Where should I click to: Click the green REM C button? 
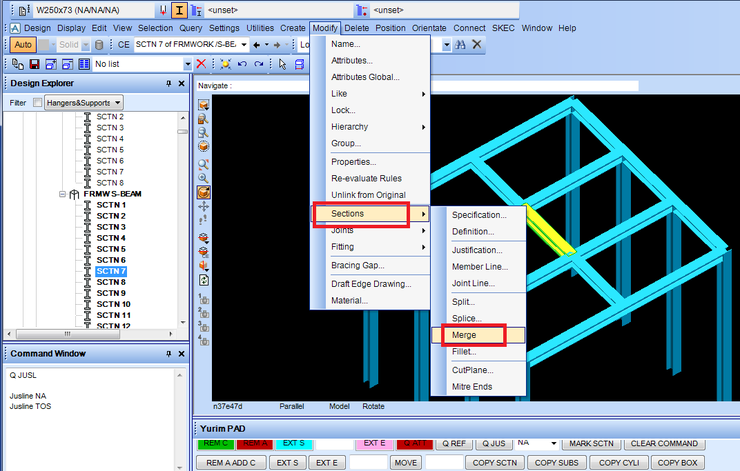coord(216,444)
